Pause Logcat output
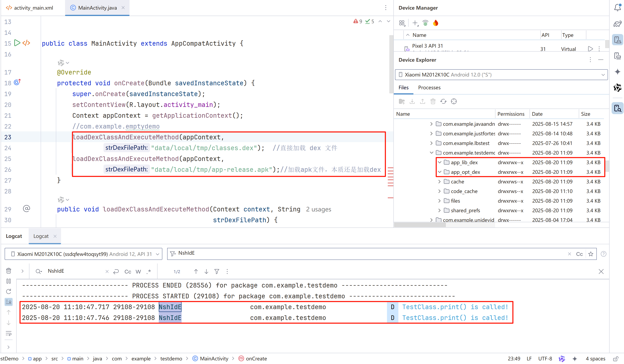This screenshot has height=364, width=624. point(9,281)
